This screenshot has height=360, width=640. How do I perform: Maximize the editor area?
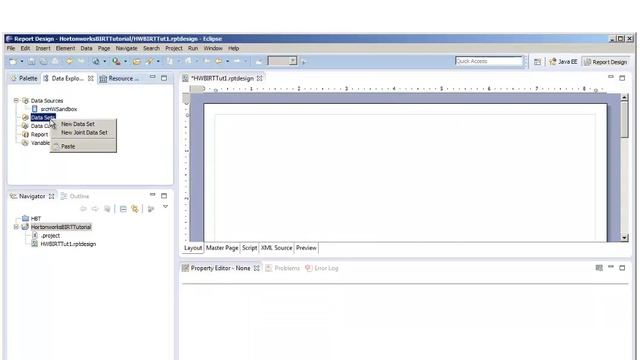click(622, 78)
